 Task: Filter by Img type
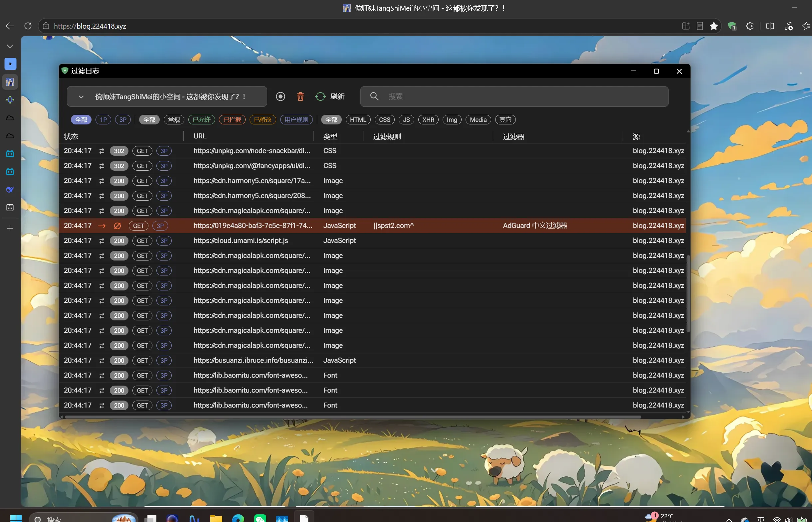pos(452,120)
